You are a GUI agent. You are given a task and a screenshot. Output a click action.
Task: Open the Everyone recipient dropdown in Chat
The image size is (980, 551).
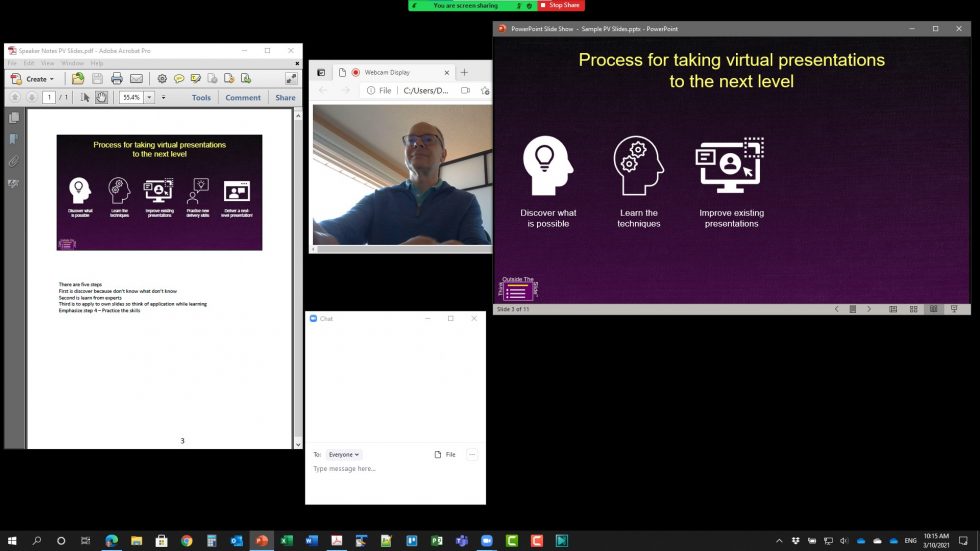click(343, 455)
